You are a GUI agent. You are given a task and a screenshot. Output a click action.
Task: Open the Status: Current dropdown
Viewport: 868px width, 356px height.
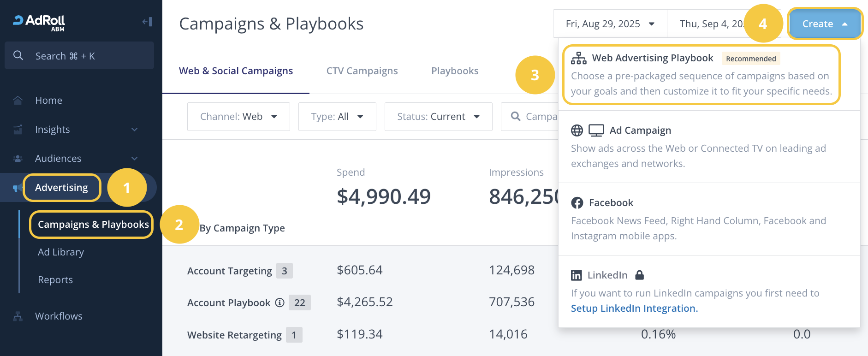(x=438, y=117)
